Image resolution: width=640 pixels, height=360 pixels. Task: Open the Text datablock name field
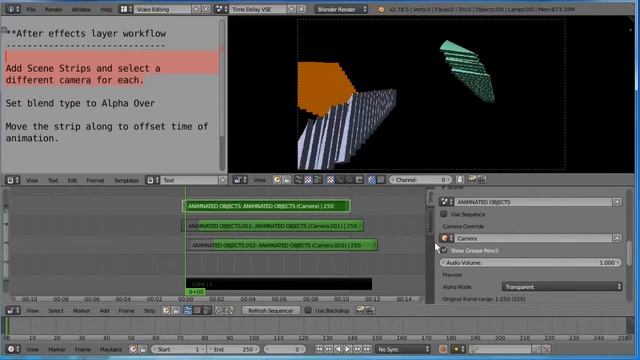(x=189, y=180)
